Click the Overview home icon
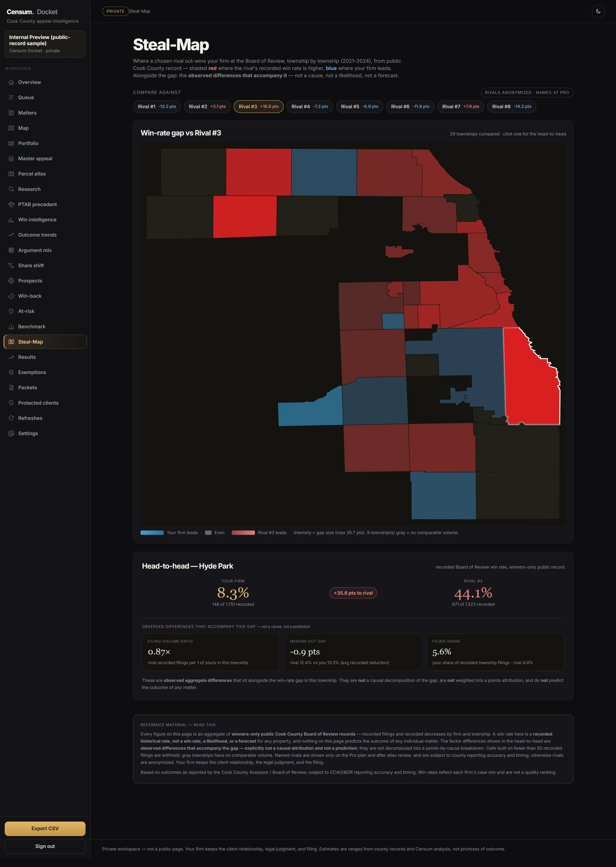 pyautogui.click(x=11, y=82)
